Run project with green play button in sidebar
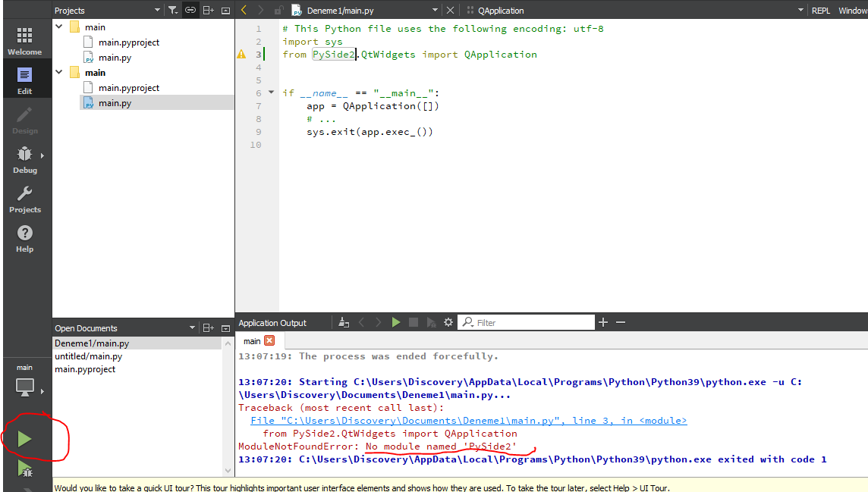This screenshot has height=492, width=868. click(24, 440)
